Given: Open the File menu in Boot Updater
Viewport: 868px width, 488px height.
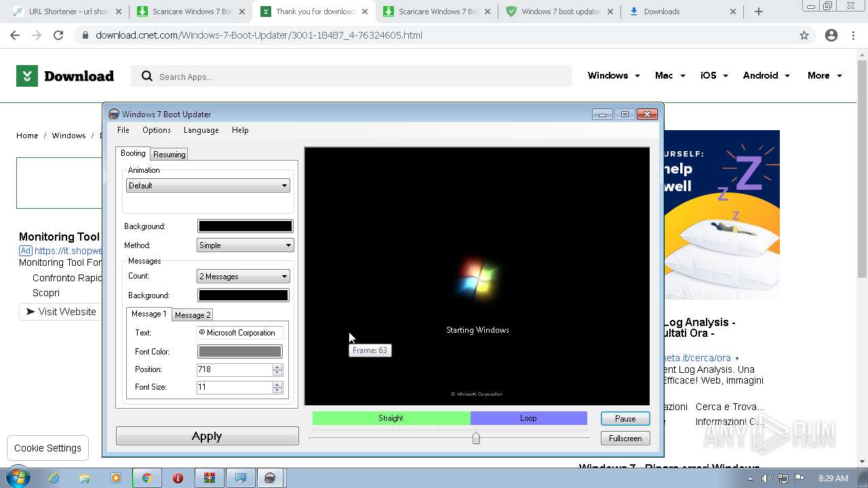Looking at the screenshot, I should tap(123, 130).
